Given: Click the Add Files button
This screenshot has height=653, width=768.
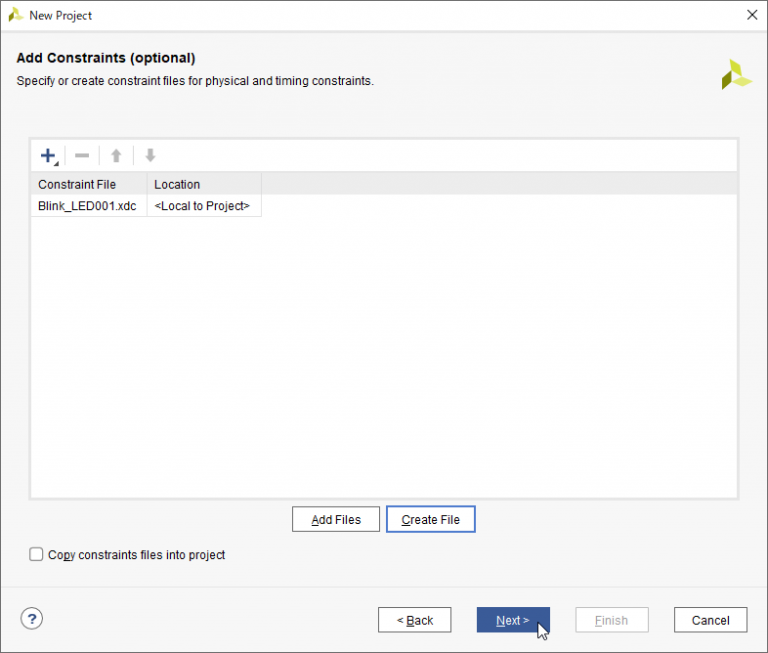Looking at the screenshot, I should [x=335, y=520].
